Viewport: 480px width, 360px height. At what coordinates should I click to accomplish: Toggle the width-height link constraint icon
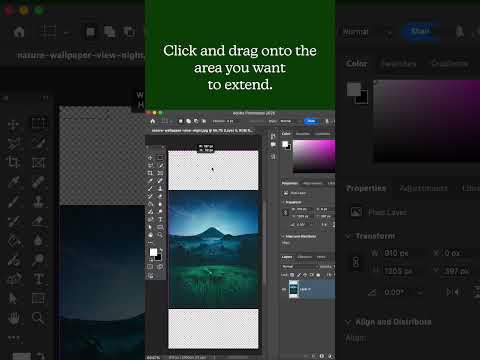tap(356, 262)
